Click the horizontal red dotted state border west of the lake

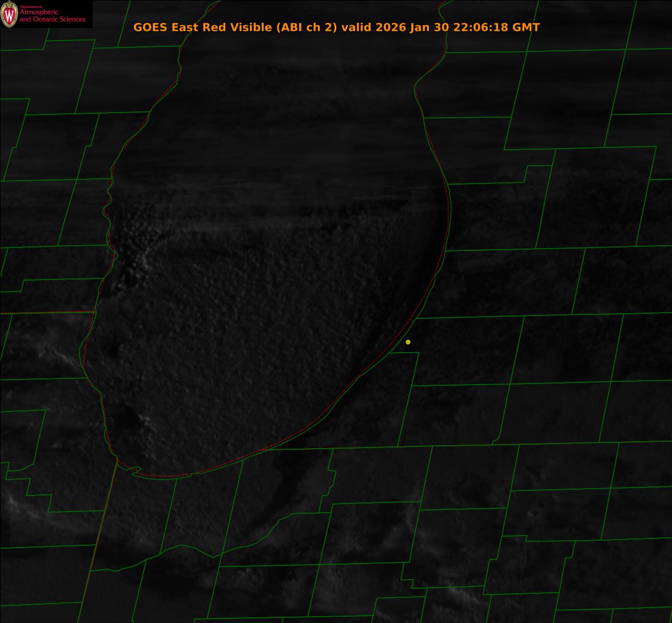[x=46, y=313]
